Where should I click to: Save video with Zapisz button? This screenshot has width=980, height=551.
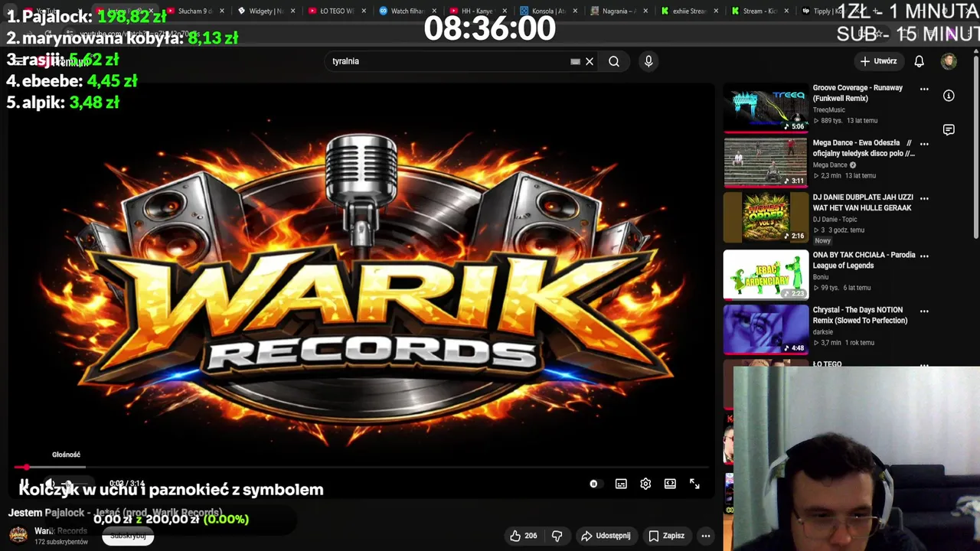(667, 536)
